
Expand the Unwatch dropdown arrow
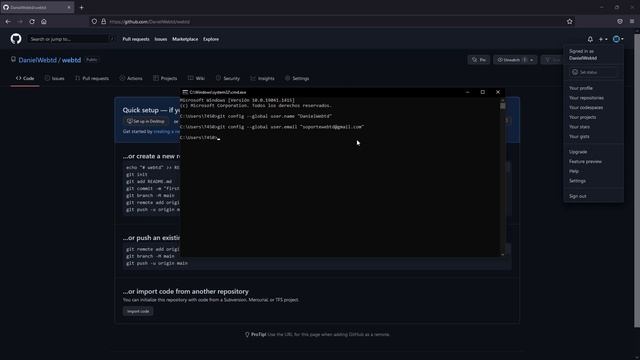[x=532, y=60]
